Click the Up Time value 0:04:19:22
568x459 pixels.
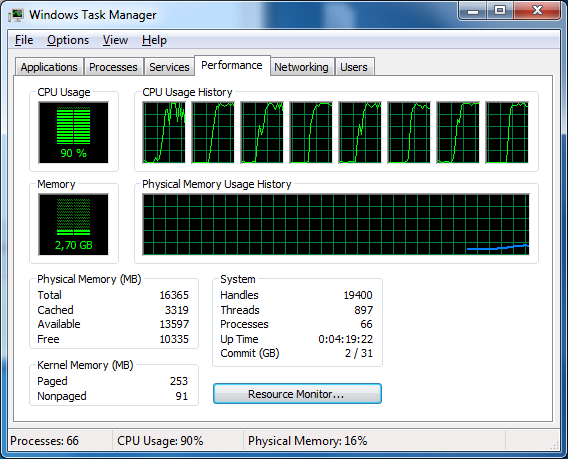(x=346, y=339)
